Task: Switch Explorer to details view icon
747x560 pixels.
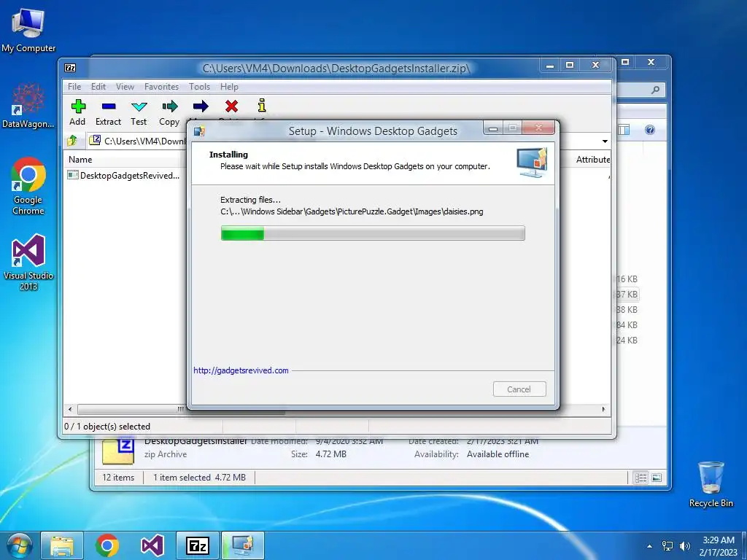Action: [641, 478]
